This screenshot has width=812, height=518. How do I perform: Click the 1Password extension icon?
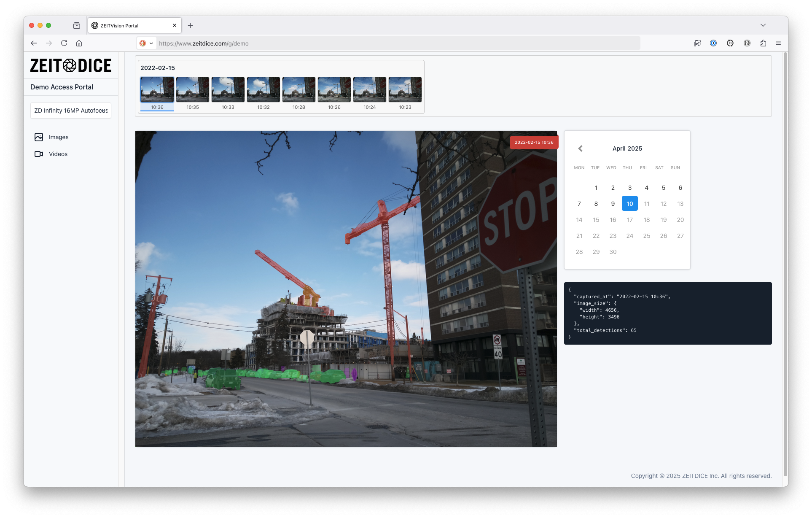[713, 43]
